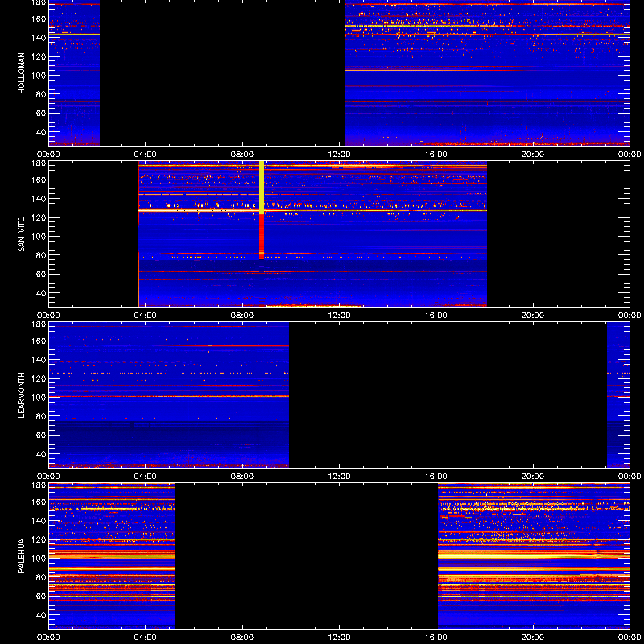Click the 08:00 time label under Learmonth panel

[x=242, y=477]
